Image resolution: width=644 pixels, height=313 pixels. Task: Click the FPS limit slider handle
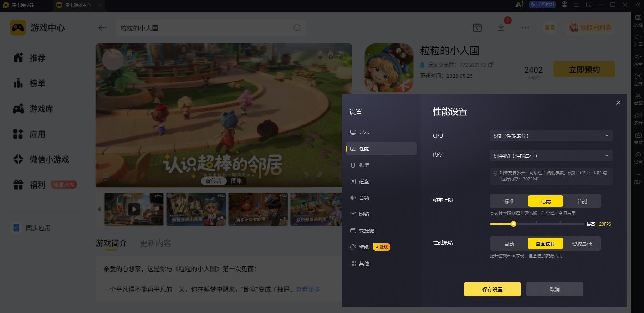513,224
